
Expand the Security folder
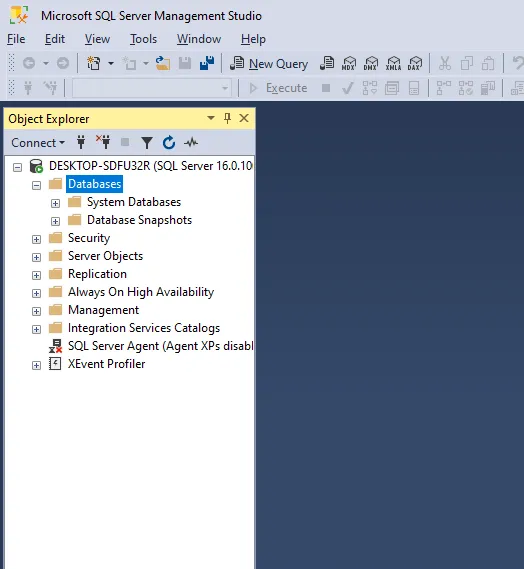36,239
